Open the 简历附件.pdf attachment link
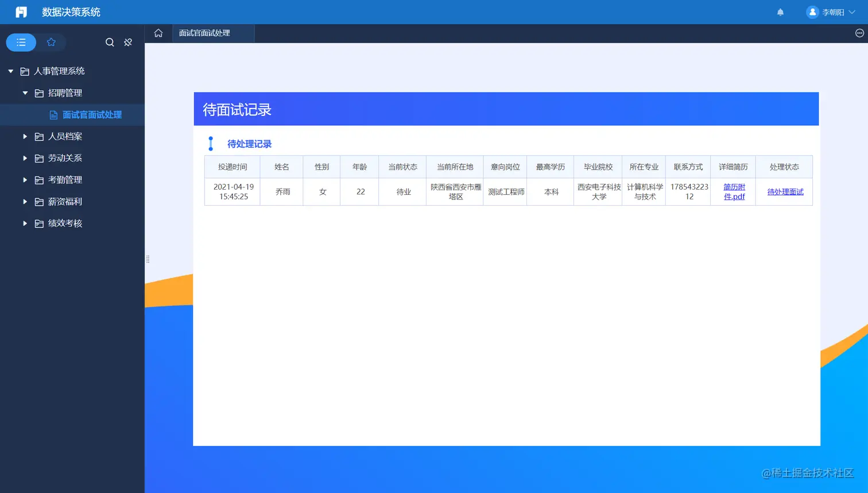 [733, 191]
